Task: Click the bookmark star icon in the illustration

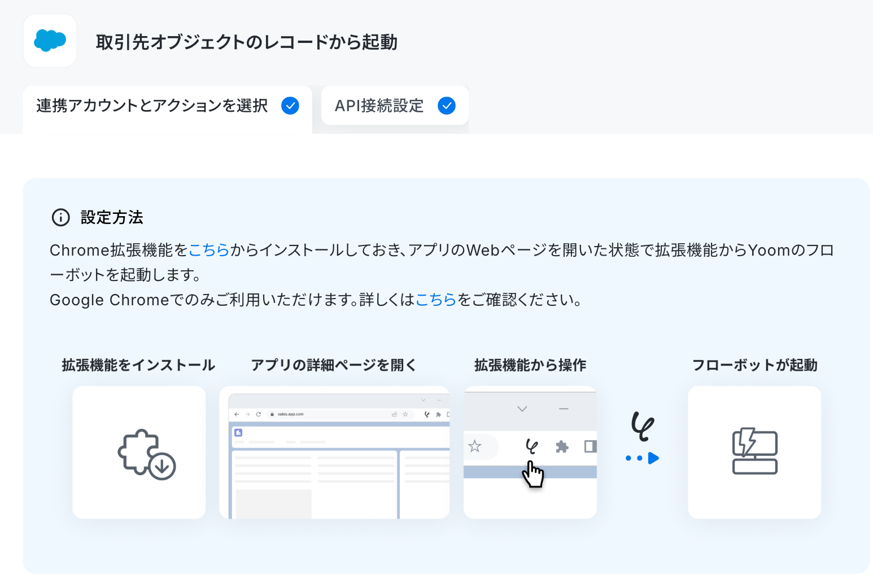Action: coord(475,446)
